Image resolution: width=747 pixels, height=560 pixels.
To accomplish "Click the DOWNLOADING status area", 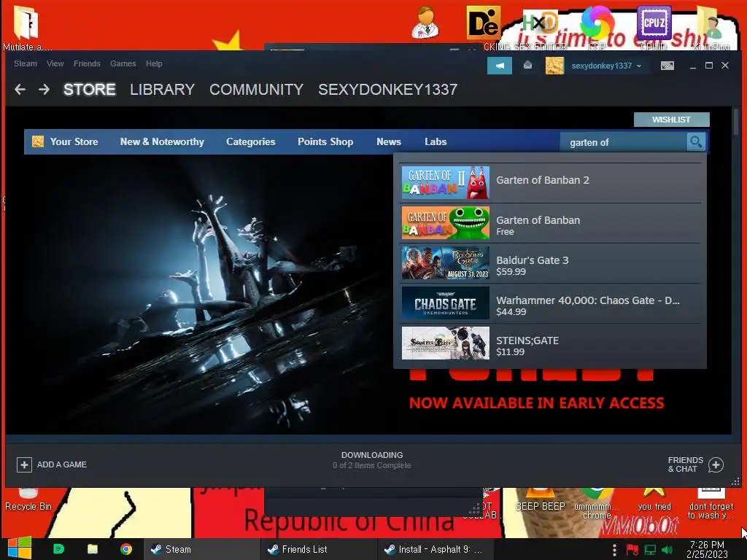I will coord(371,460).
